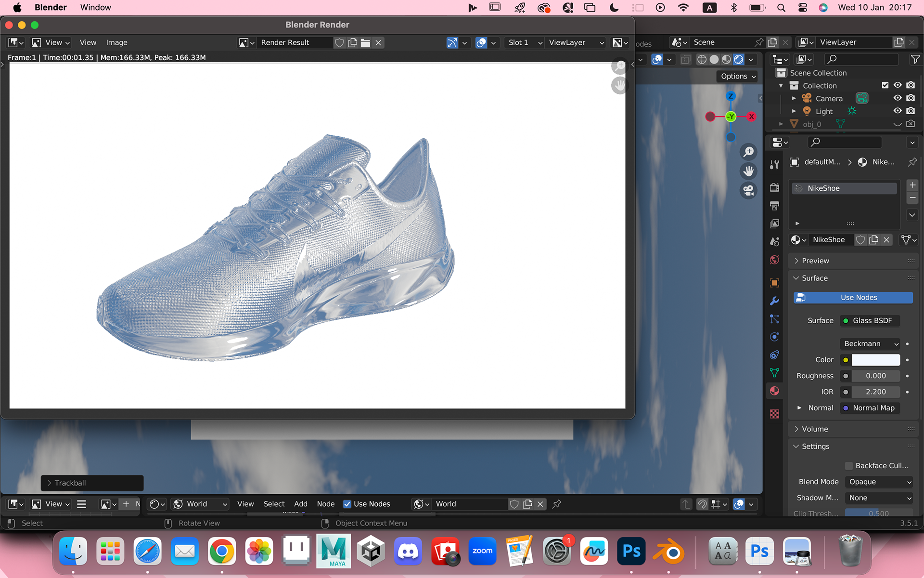924x578 pixels.
Task: Toggle fake user shield for NikeShoe material
Action: 860,240
